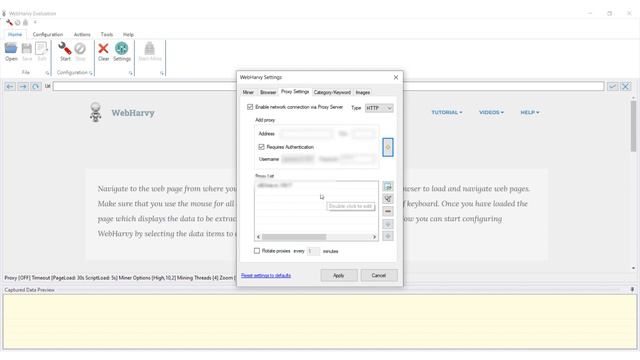Open the Help ribbon tab
This screenshot has width=640, height=360.
point(128,35)
